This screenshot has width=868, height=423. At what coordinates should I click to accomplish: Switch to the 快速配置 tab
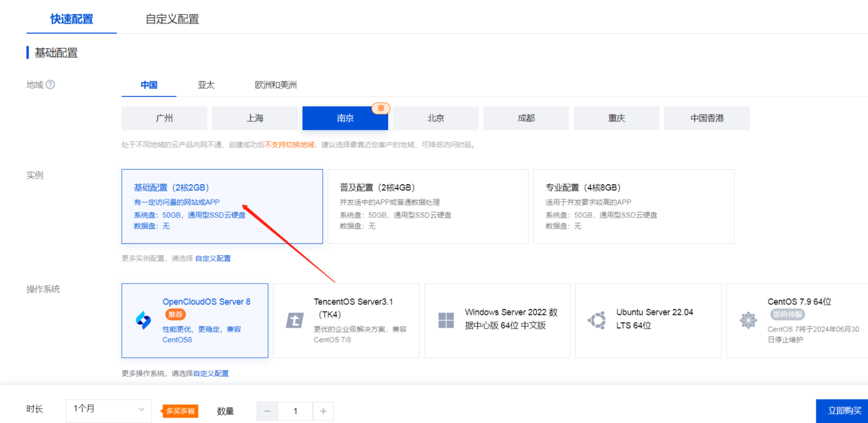[x=72, y=19]
